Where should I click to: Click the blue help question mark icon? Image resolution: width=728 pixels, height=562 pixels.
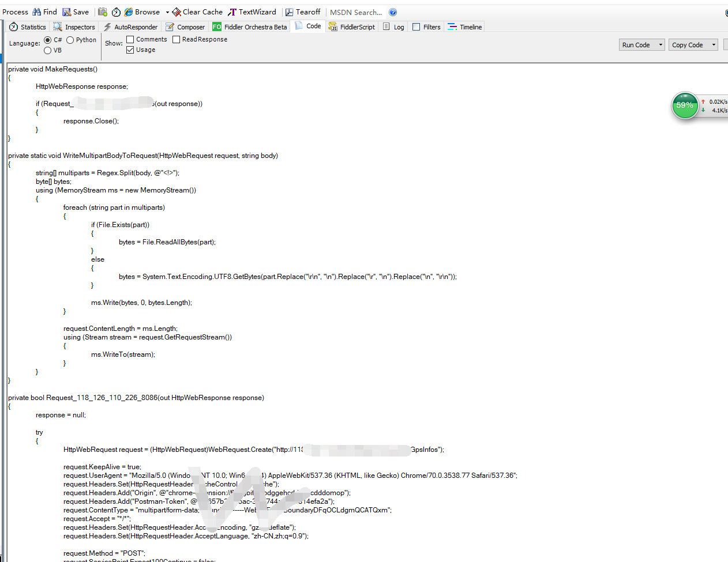[x=393, y=12]
